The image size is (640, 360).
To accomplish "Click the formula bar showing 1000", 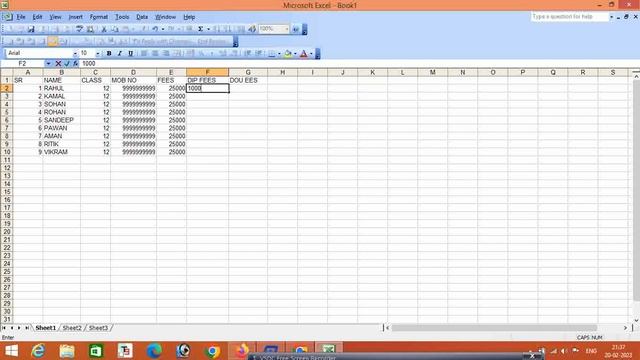I will [x=359, y=64].
